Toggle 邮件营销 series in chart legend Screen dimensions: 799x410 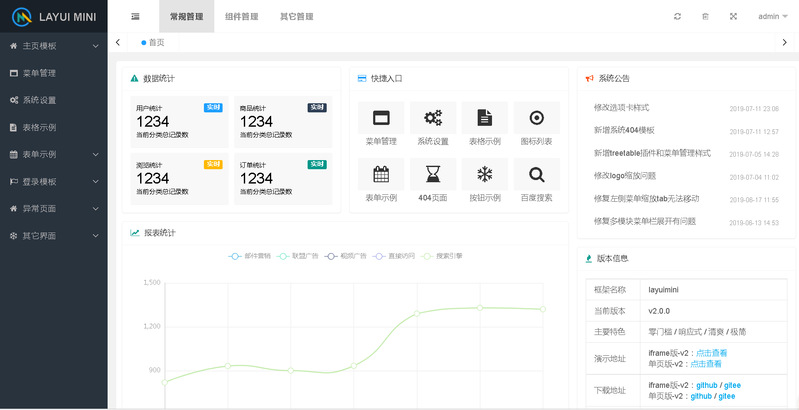(251, 256)
